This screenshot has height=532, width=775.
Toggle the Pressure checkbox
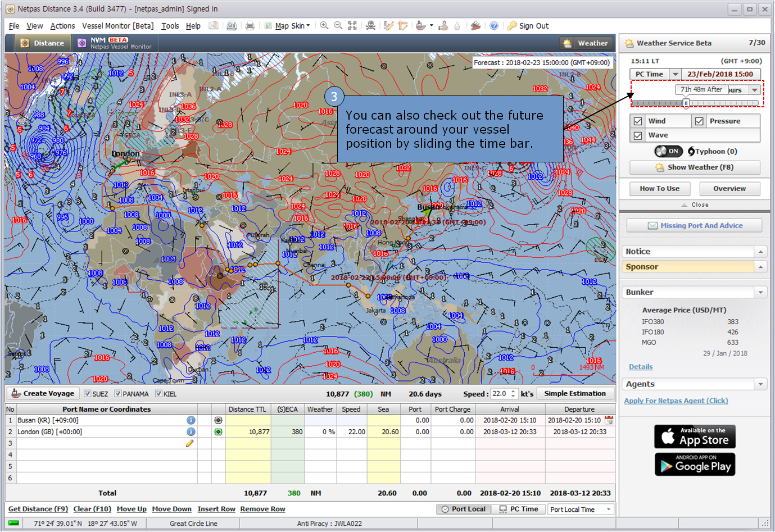coord(699,121)
